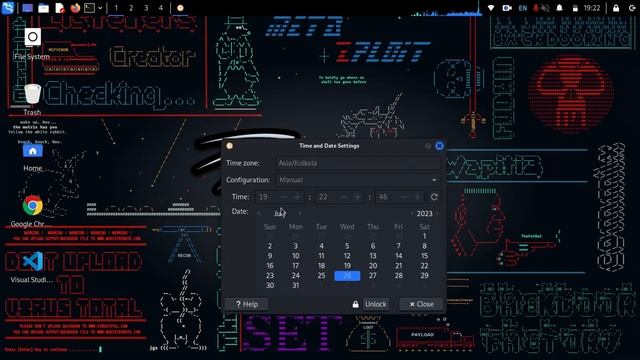The width and height of the screenshot is (640, 360).
Task: Click the show desktop panel icon
Action: 27,8
